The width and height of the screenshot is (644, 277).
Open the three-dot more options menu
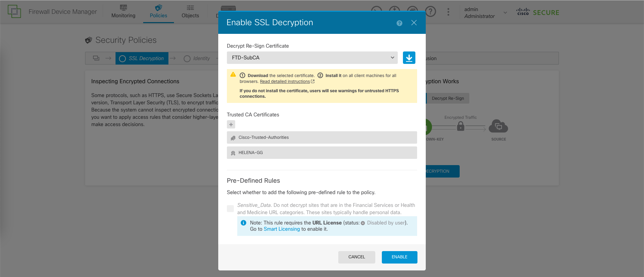point(448,12)
